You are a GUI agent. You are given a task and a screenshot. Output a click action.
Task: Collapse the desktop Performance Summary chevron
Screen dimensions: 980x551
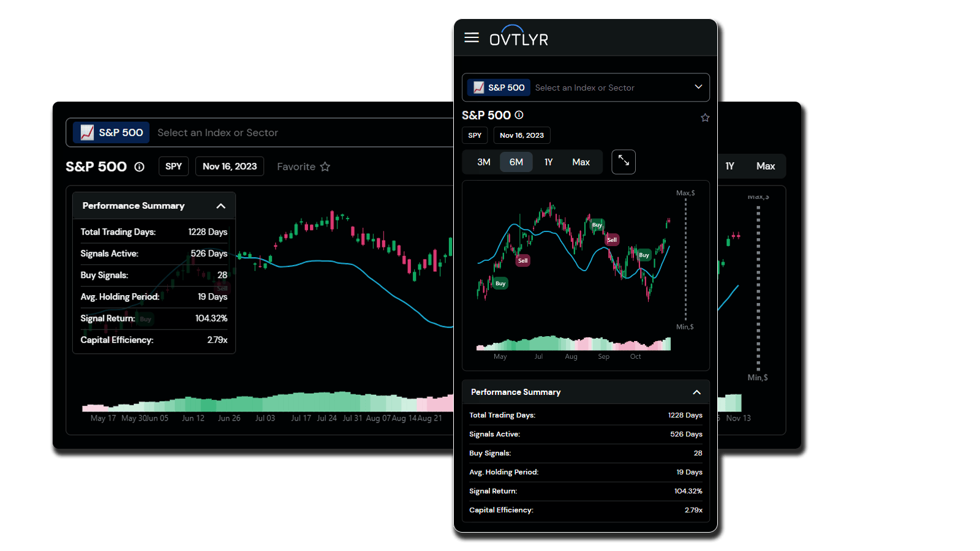click(x=221, y=206)
